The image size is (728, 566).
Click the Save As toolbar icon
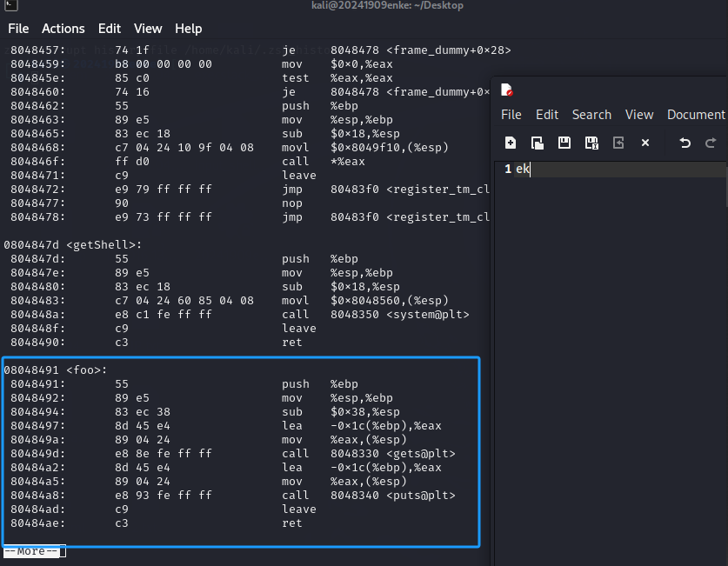click(591, 143)
